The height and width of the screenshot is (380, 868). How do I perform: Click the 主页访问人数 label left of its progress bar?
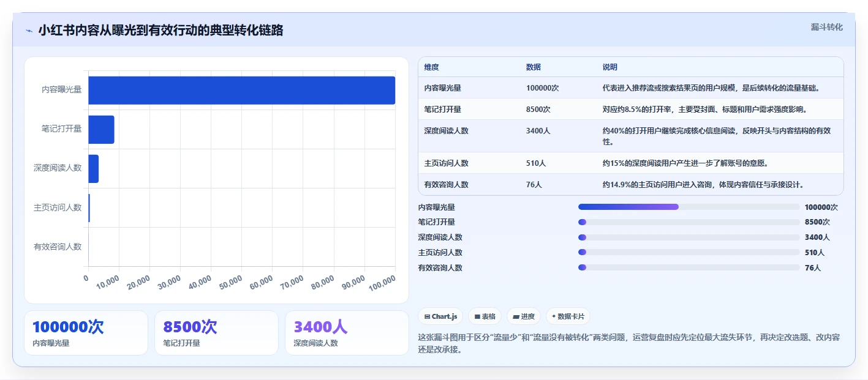(x=440, y=253)
